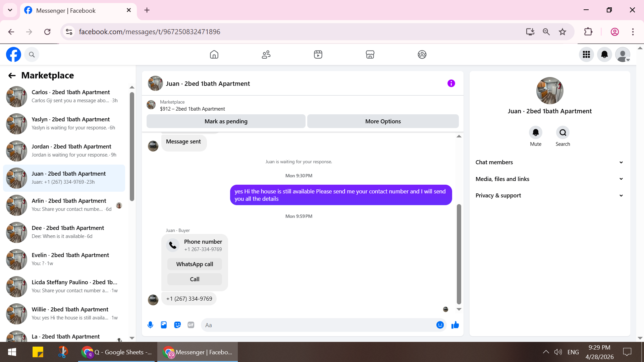Open the GIF picker icon
Viewport: 644px width, 362px height.
click(191, 325)
